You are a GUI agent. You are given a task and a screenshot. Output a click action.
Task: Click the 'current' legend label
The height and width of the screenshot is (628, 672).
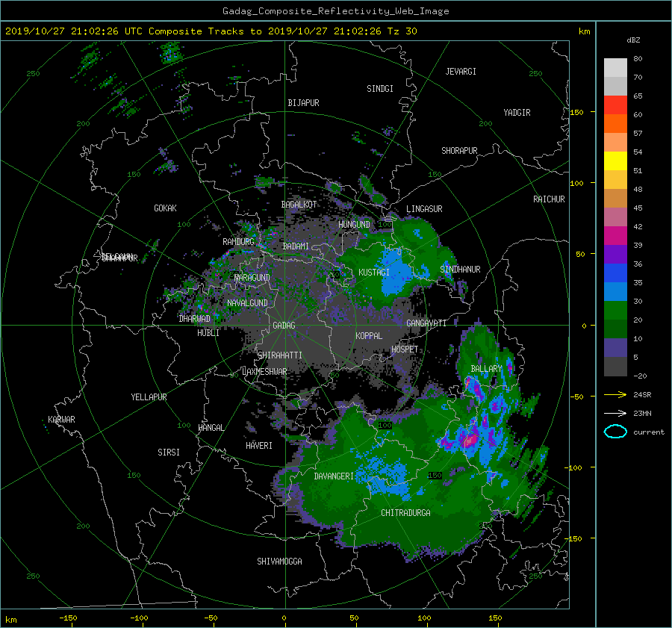[x=649, y=432]
